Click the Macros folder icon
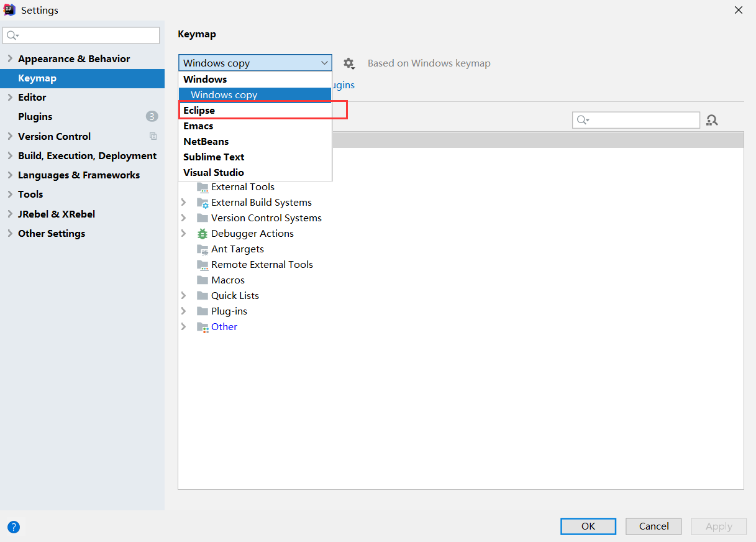This screenshot has width=756, height=542. tap(203, 280)
